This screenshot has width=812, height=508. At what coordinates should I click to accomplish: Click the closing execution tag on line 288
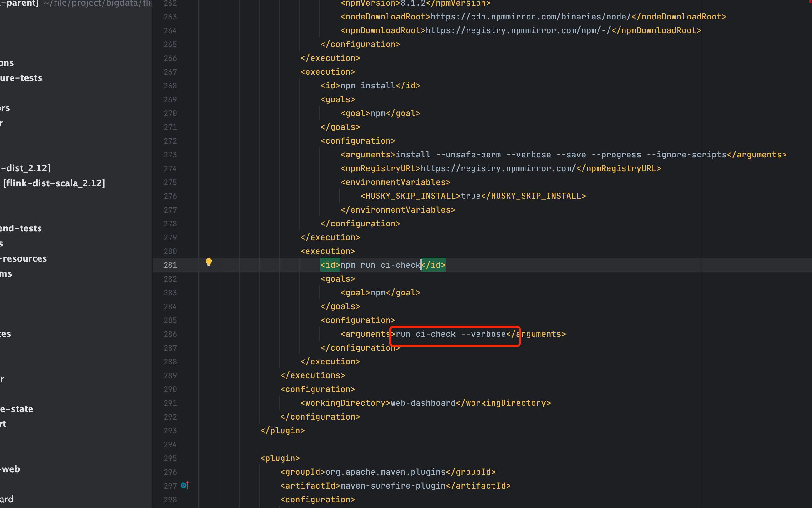point(330,362)
